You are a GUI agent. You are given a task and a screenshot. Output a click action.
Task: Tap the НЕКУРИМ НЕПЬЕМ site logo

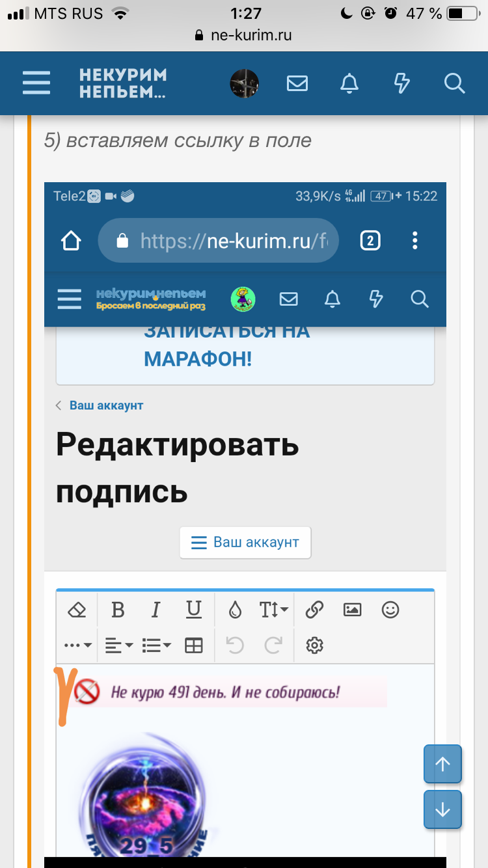coord(123,83)
